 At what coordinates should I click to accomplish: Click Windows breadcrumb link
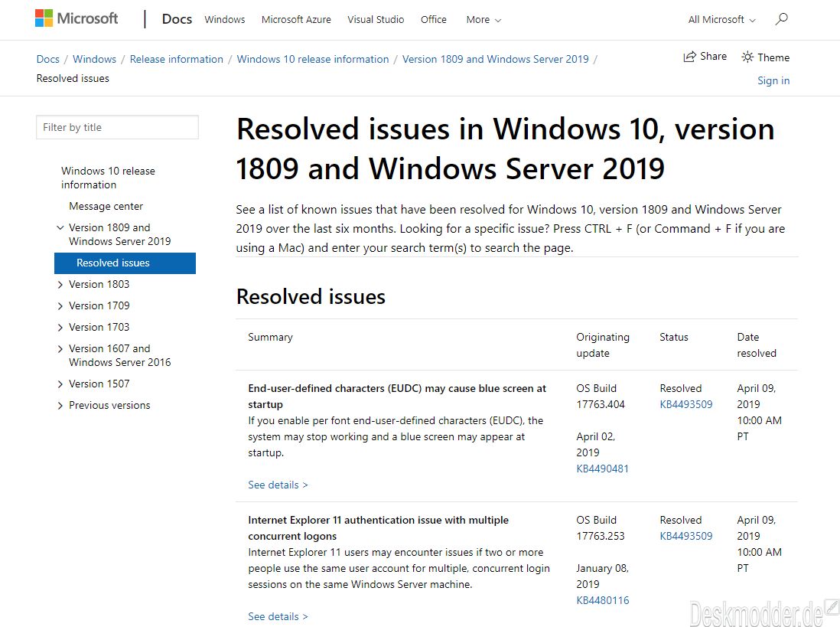point(94,59)
